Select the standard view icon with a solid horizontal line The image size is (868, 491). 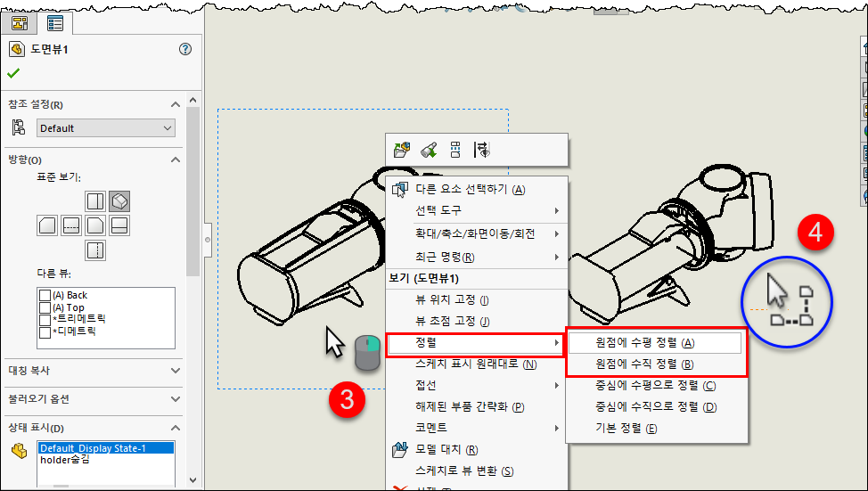coord(119,225)
